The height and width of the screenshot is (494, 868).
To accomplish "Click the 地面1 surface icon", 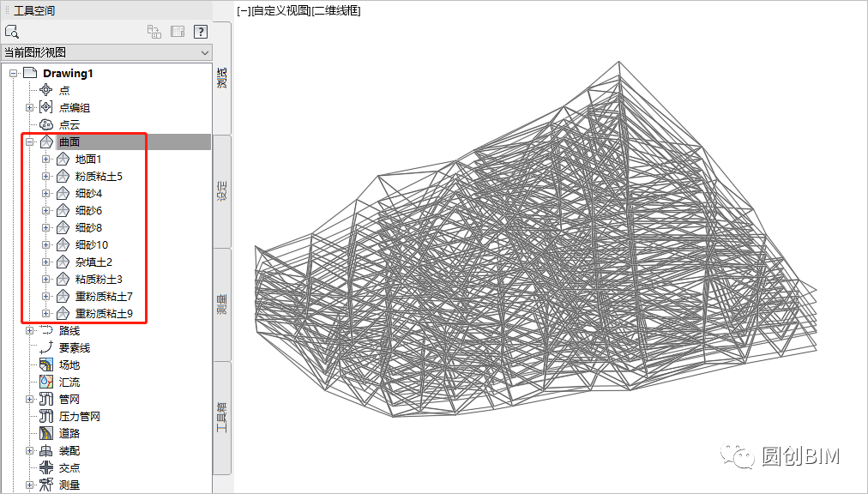I will coord(63,159).
